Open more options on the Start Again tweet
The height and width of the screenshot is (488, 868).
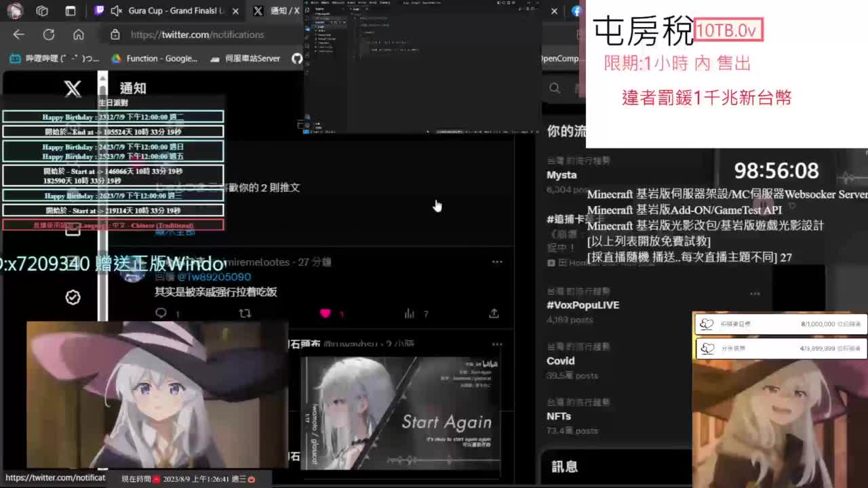[x=497, y=344]
